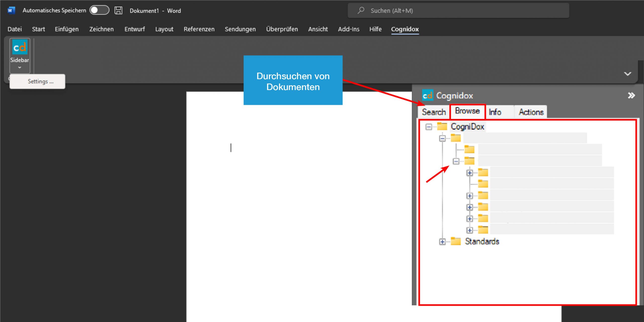The height and width of the screenshot is (322, 644).
Task: Switch to the Cognidox ribbon tab
Action: pyautogui.click(x=405, y=29)
